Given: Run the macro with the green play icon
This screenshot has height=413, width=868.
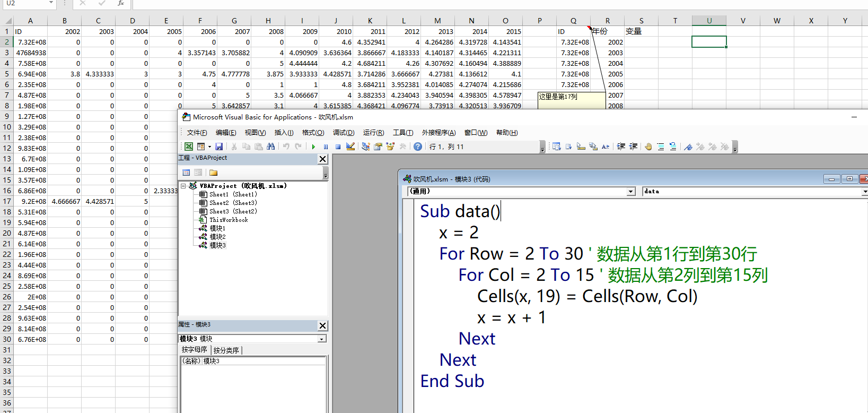Looking at the screenshot, I should (313, 147).
